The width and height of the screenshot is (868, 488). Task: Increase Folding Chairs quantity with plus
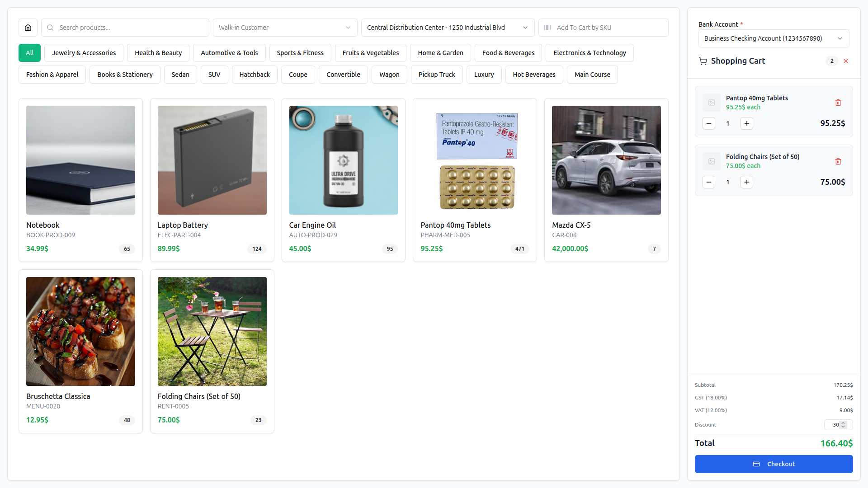pos(746,182)
